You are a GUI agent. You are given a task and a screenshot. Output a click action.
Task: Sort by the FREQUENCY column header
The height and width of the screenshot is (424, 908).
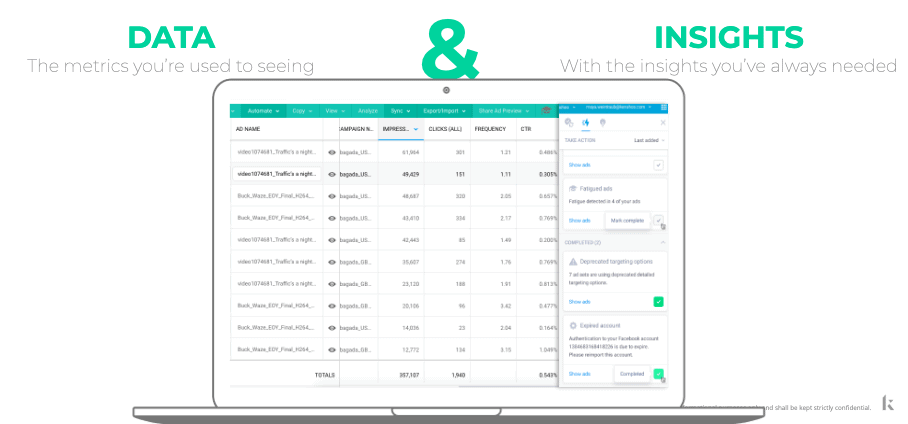490,129
